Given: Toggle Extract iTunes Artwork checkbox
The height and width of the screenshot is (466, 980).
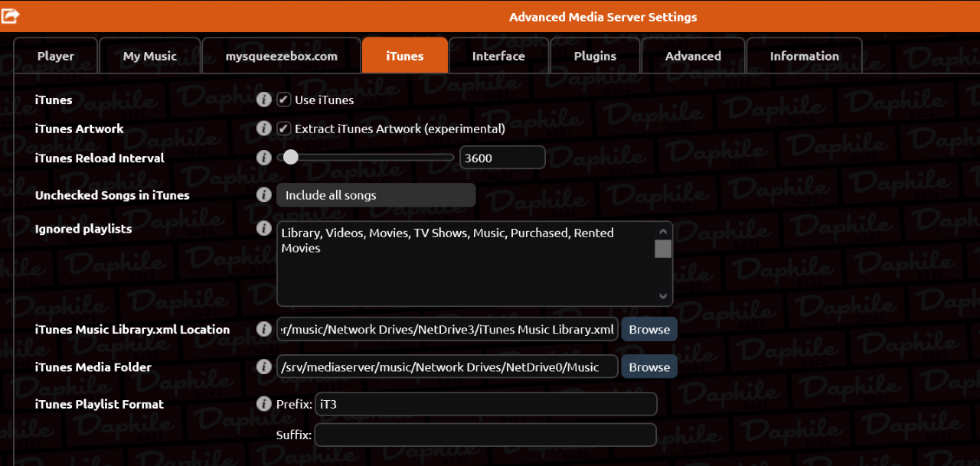Looking at the screenshot, I should pyautogui.click(x=283, y=129).
